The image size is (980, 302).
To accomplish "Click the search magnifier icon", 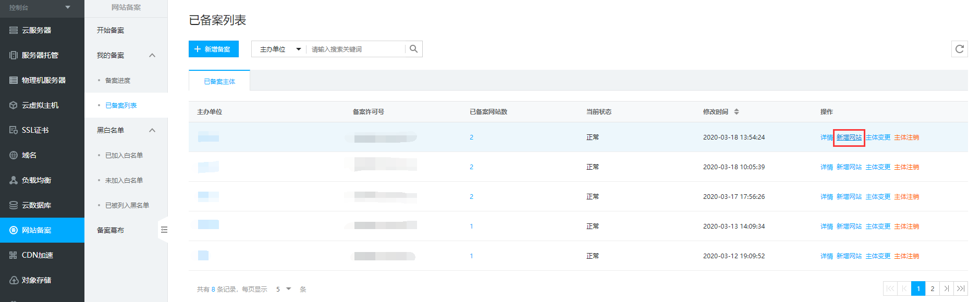I will tap(413, 49).
